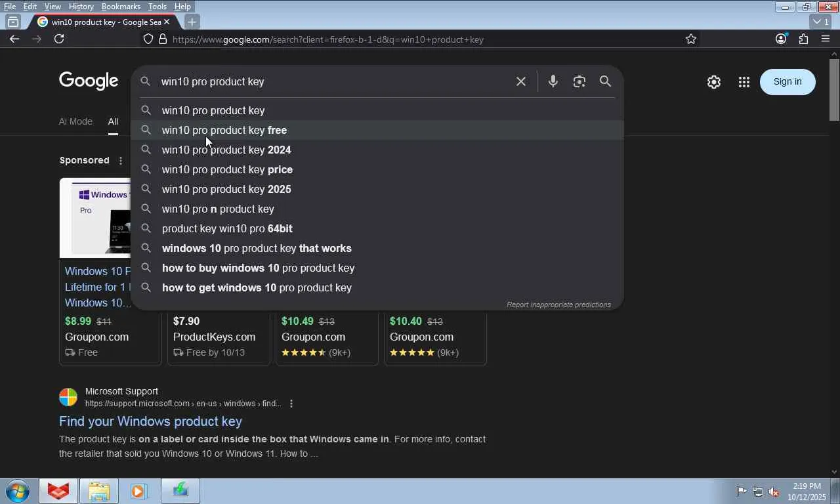This screenshot has height=504, width=840.
Task: Click the $10.49 price on the Groupon card
Action: (x=298, y=321)
